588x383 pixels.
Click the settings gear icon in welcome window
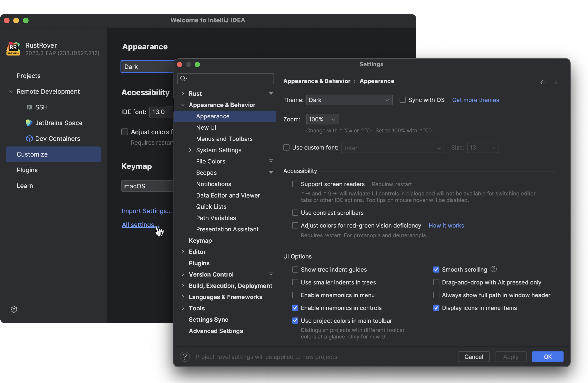tap(14, 309)
